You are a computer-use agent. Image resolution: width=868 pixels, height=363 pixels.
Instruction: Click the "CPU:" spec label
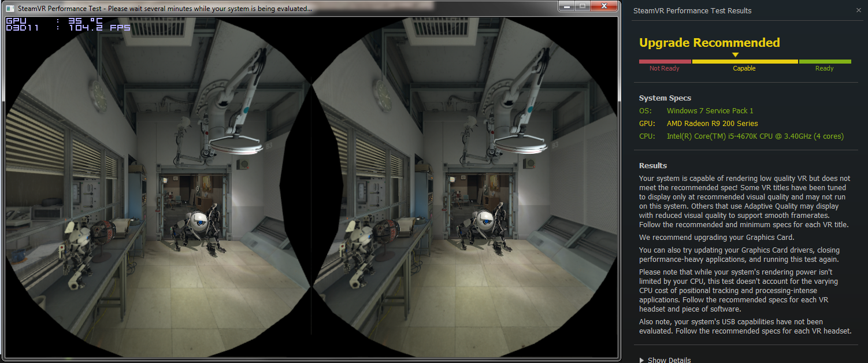click(x=647, y=136)
